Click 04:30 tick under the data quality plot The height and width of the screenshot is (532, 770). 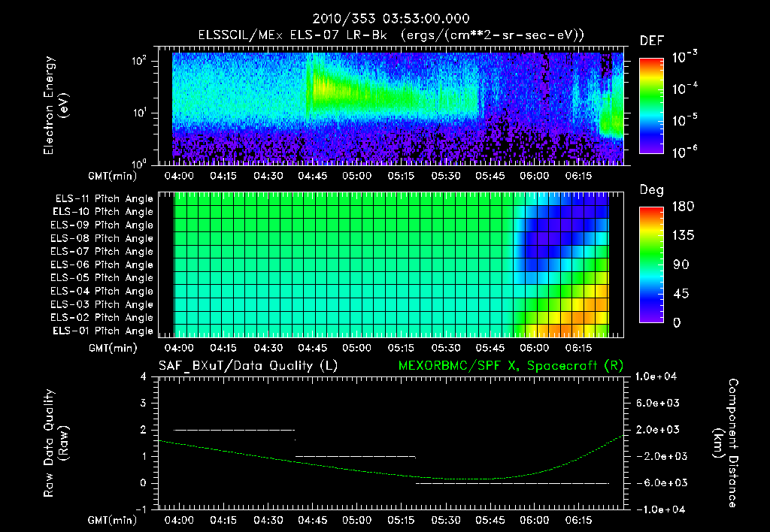[268, 520]
